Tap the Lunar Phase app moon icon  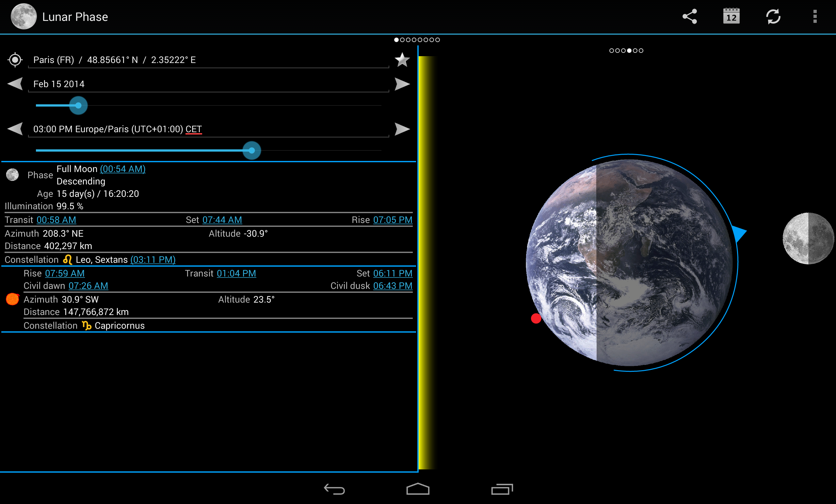tap(24, 16)
